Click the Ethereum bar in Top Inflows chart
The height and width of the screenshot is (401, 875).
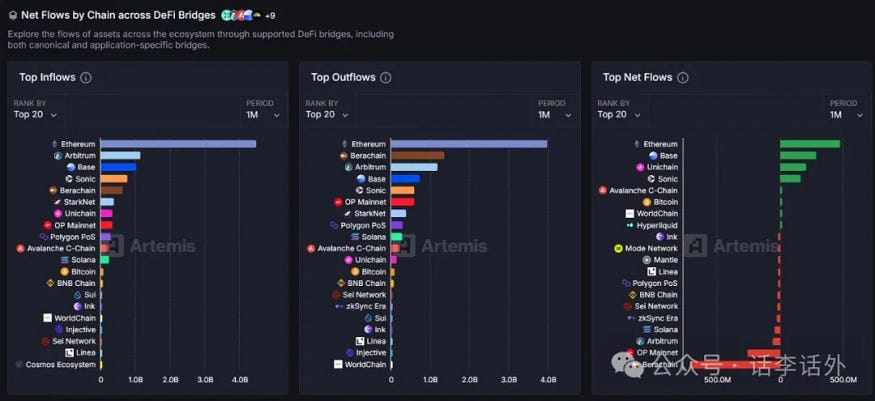178,144
